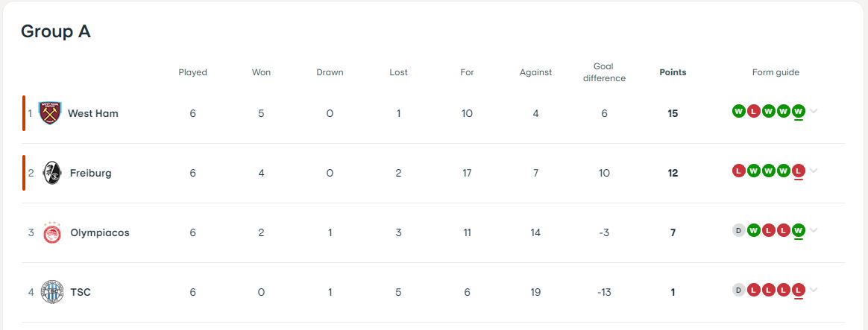
Task: Click Olympiacos's latest underlined W form badge
Action: [798, 230]
